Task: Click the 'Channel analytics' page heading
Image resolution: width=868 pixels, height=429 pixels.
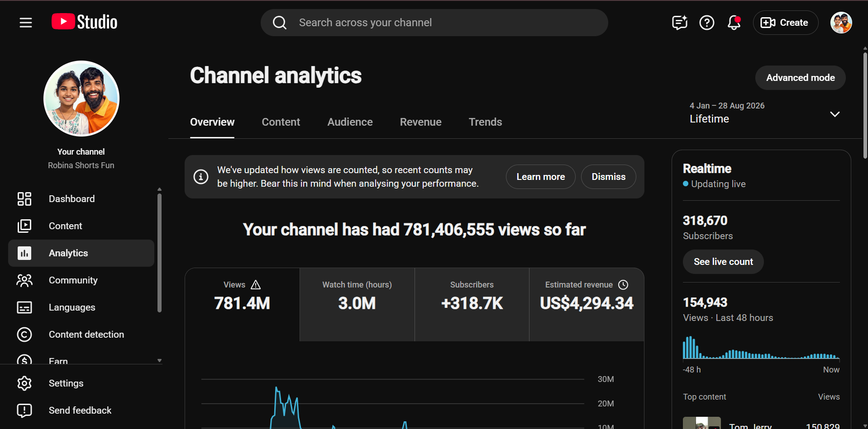Action: [276, 75]
